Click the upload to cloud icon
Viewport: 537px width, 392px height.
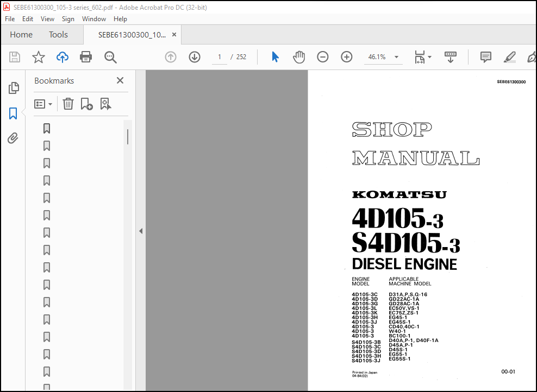63,57
